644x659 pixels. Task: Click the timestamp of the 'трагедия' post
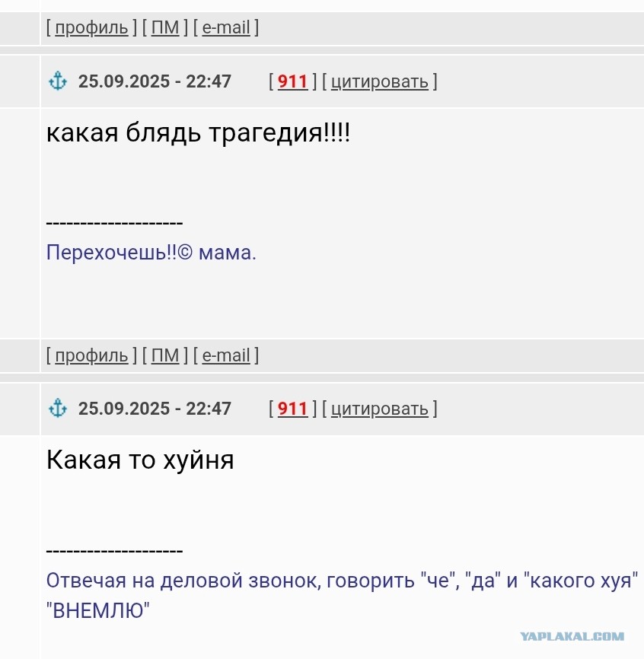[x=155, y=81]
